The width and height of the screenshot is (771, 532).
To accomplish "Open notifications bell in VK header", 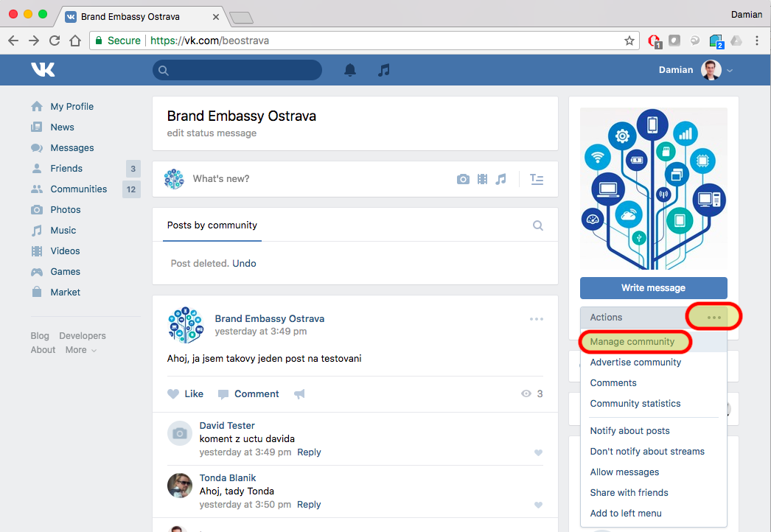I will (350, 70).
